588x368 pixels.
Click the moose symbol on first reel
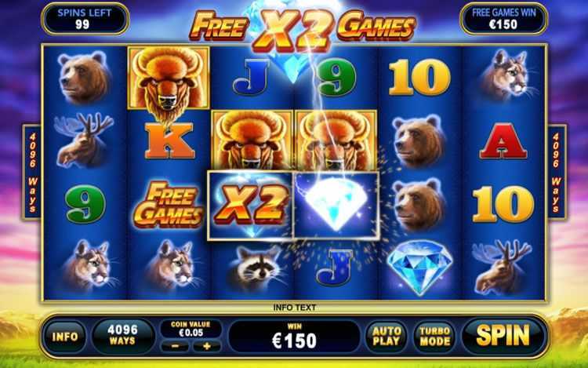tap(83, 140)
